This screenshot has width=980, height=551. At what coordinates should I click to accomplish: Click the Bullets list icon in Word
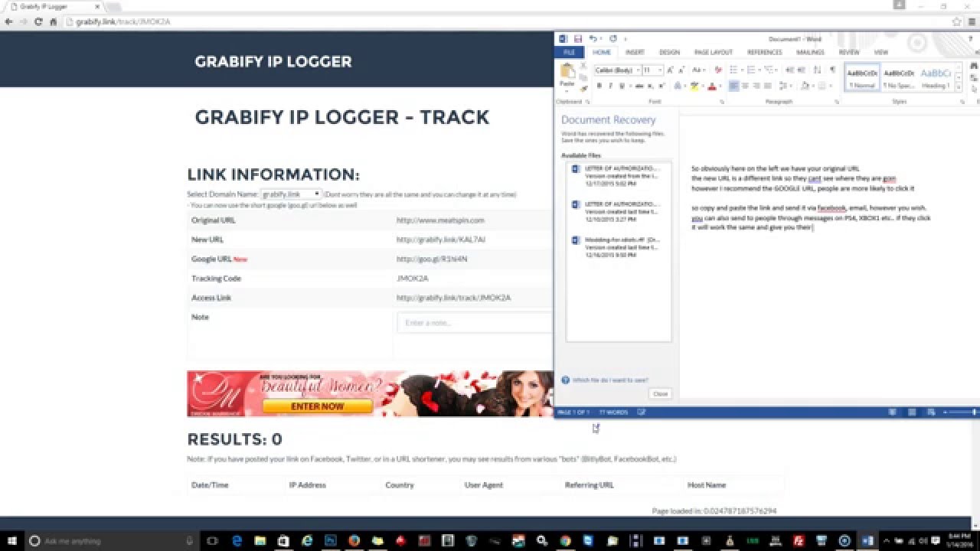click(733, 70)
